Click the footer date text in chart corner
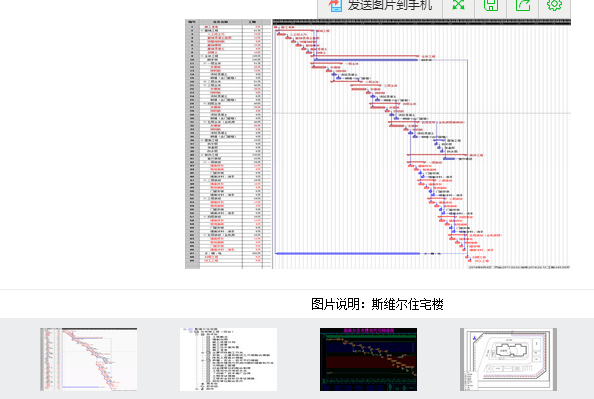The image size is (594, 399). click(519, 267)
